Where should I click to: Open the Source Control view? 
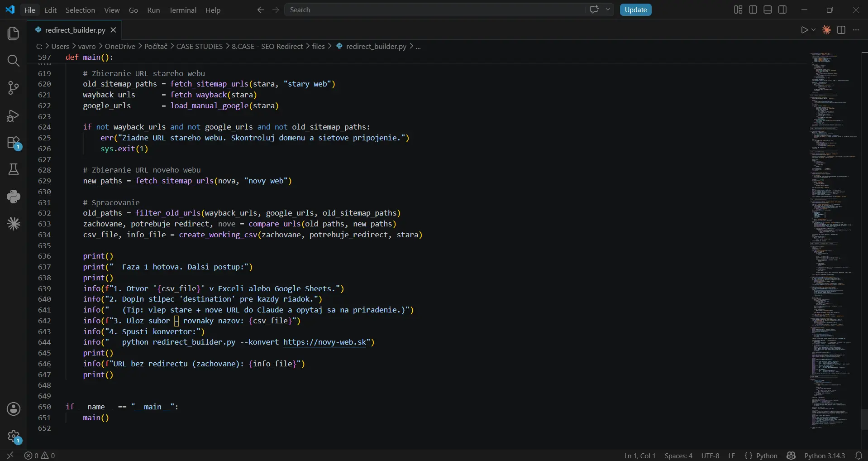(x=14, y=88)
